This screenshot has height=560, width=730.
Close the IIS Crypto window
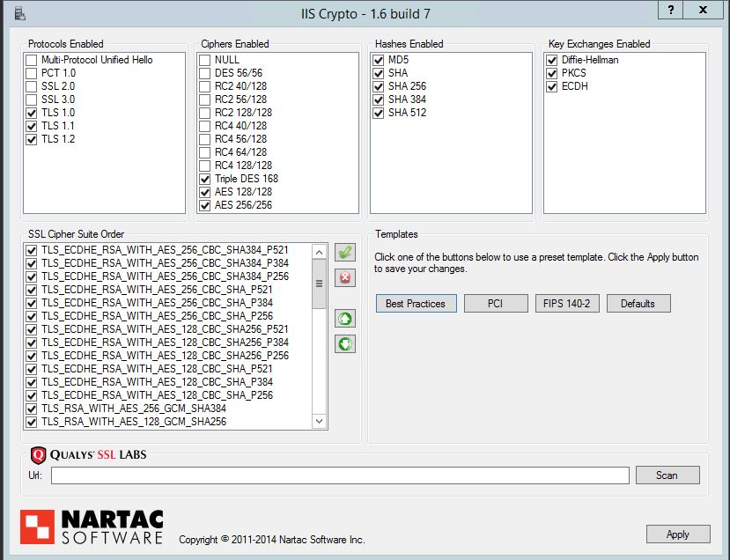tap(703, 10)
